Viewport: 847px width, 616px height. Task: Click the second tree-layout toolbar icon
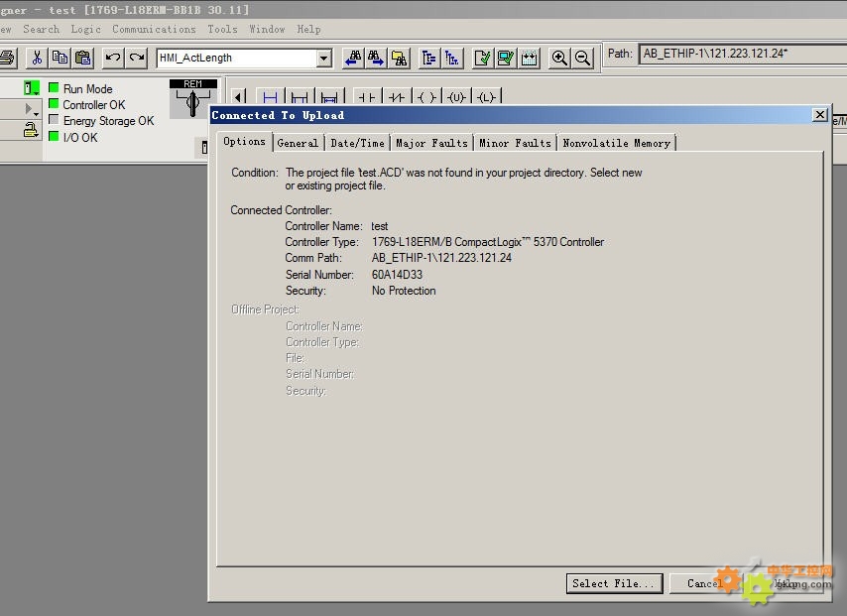(452, 58)
